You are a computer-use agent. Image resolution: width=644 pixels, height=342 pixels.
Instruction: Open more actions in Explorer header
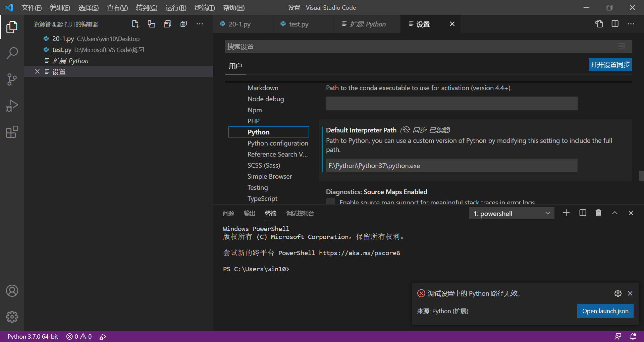pyautogui.click(x=200, y=24)
